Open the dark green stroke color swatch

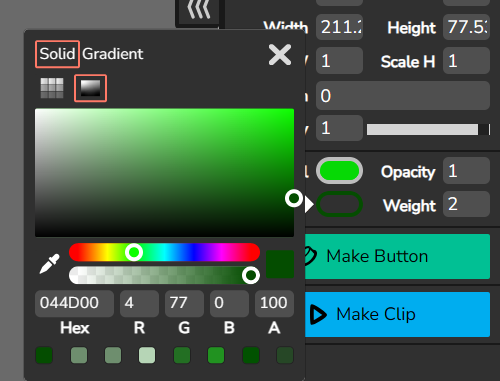click(339, 204)
